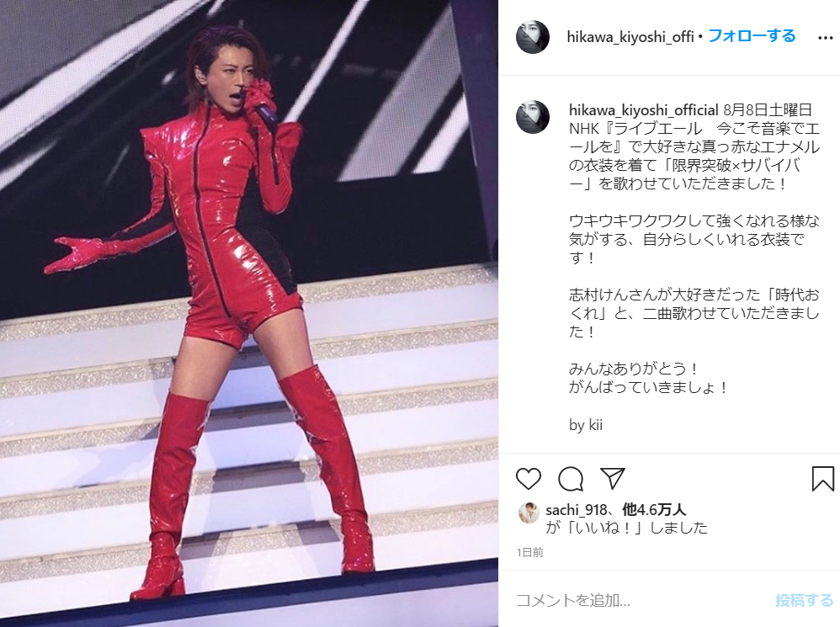Click the みんなありがとう caption line
This screenshot has width=840, height=627.
coord(634,369)
